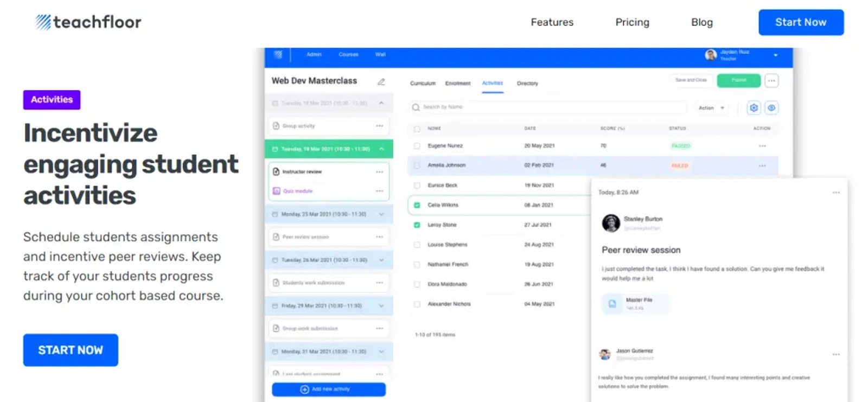Click the app logo in blue header

pos(278,54)
